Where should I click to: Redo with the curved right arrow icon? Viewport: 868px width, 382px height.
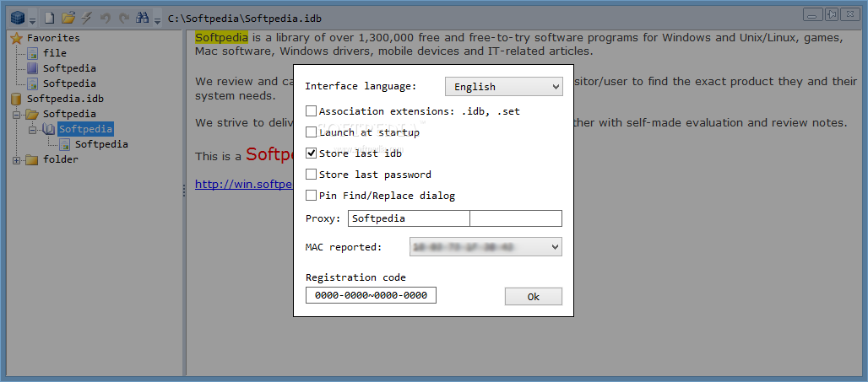[123, 19]
